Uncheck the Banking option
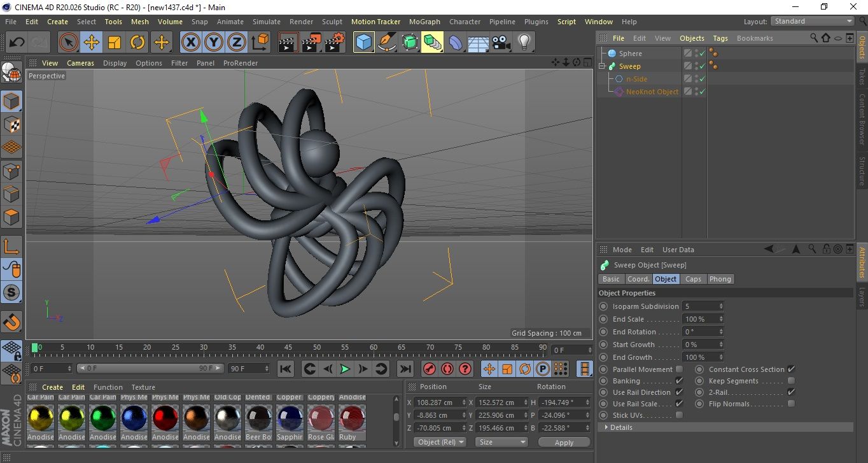868x463 pixels. [x=679, y=381]
